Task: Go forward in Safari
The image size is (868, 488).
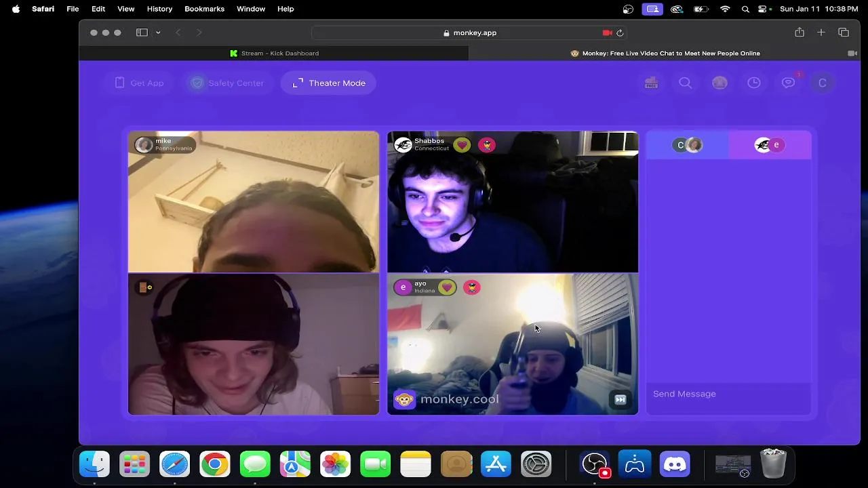Action: [x=199, y=33]
